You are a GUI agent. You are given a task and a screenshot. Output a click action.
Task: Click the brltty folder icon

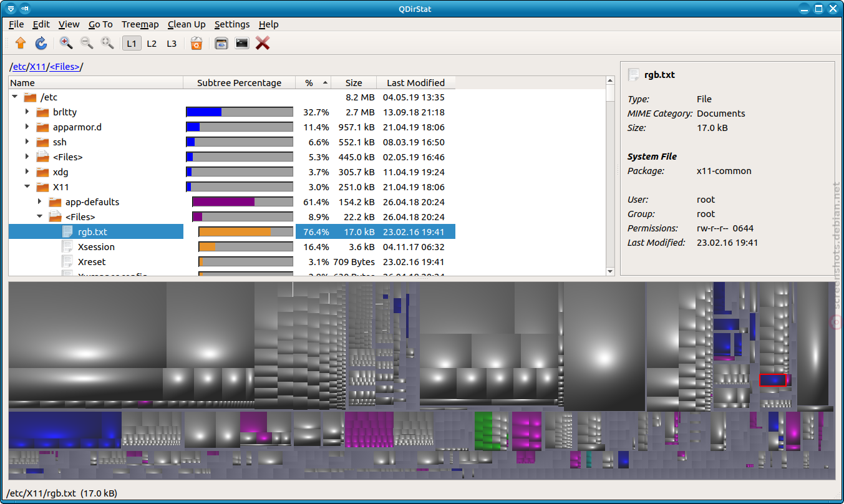tap(42, 112)
